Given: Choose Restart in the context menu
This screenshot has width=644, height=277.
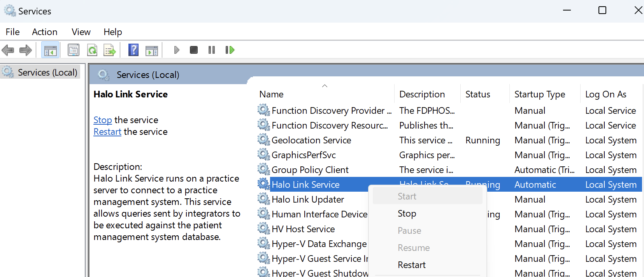Looking at the screenshot, I should (x=412, y=265).
